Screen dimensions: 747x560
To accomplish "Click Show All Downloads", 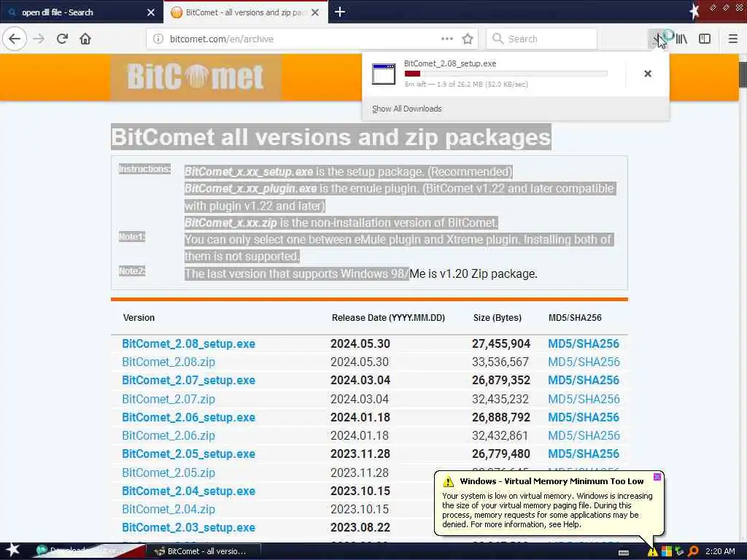I will pyautogui.click(x=407, y=109).
